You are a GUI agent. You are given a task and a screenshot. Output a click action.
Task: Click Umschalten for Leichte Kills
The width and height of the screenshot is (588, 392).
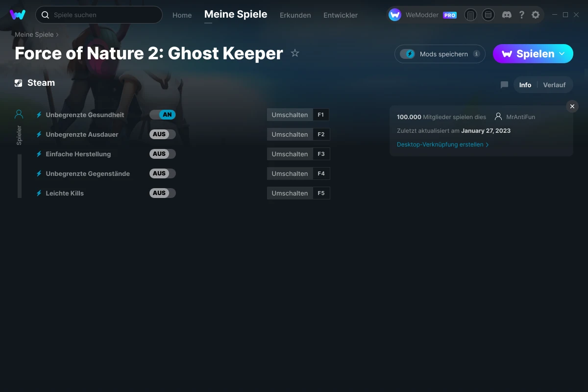(290, 193)
